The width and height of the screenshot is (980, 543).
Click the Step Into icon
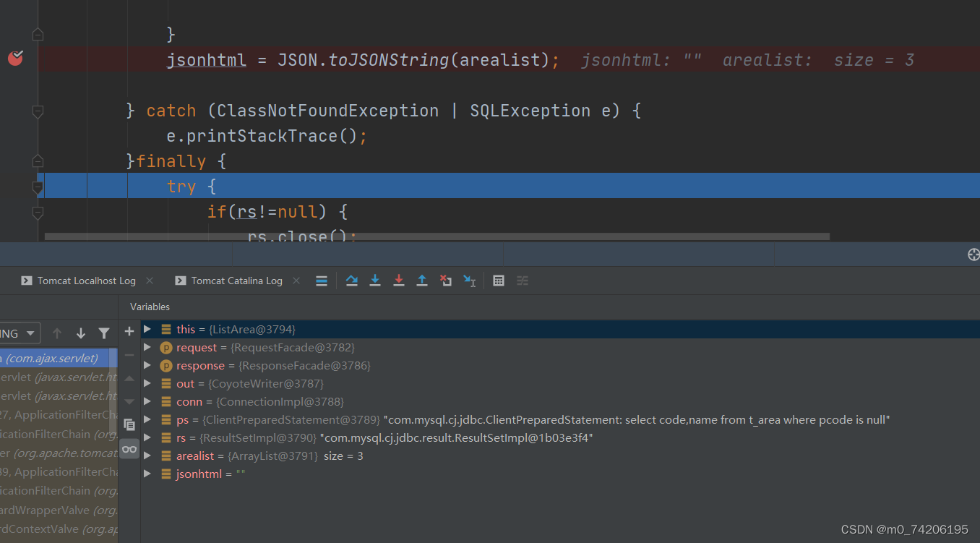pos(375,281)
